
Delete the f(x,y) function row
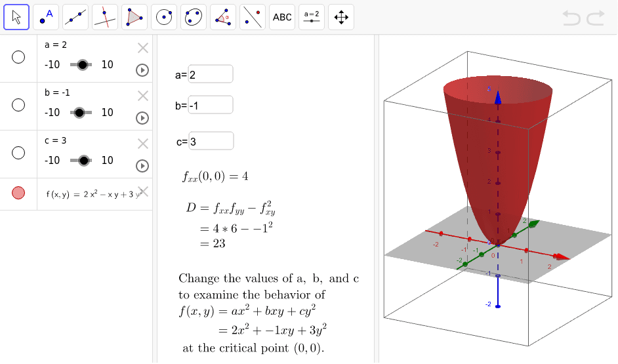tap(144, 192)
